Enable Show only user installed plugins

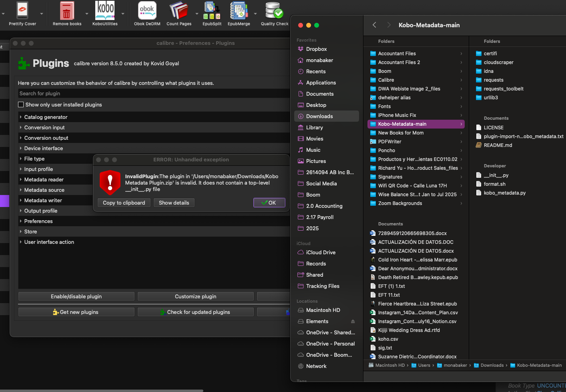[21, 105]
